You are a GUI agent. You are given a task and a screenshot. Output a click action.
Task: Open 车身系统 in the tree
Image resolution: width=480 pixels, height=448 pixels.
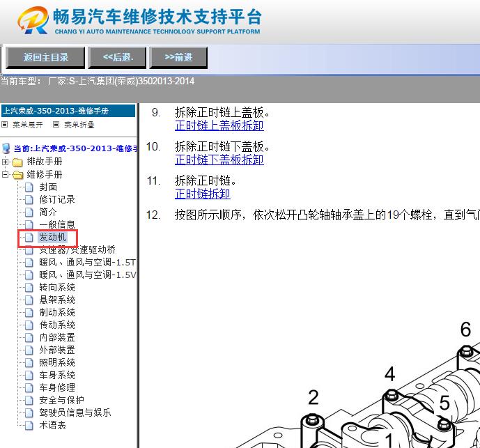coord(57,375)
